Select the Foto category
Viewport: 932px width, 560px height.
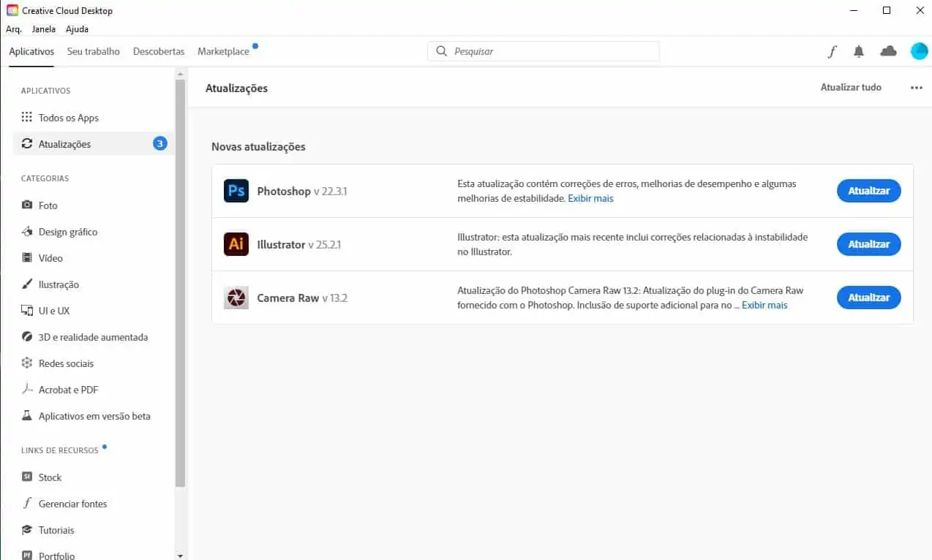point(48,205)
